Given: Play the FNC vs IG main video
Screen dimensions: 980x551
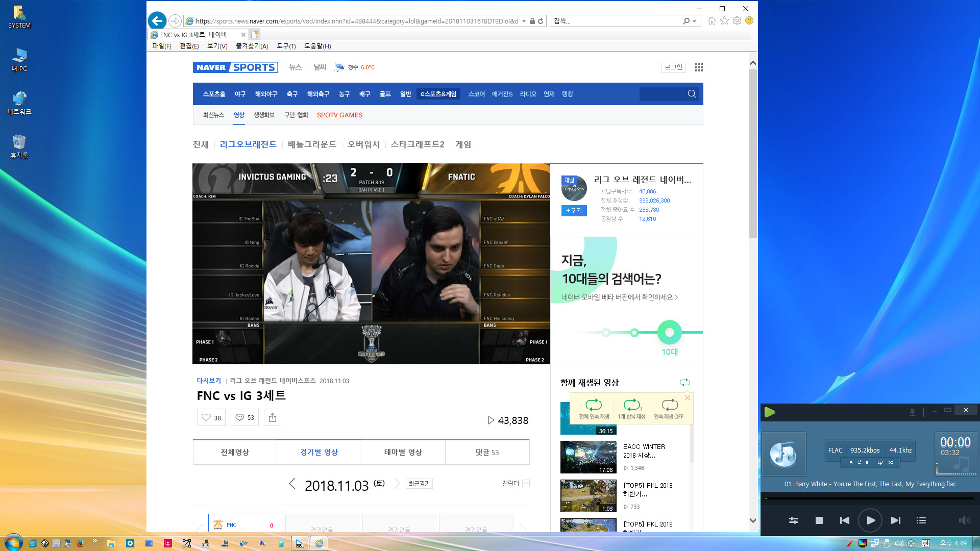Looking at the screenshot, I should (371, 264).
